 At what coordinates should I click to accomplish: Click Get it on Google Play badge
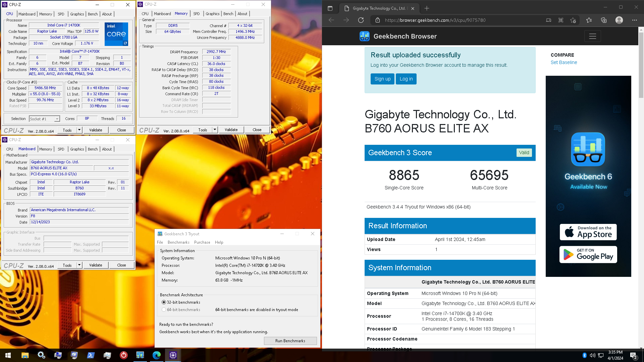(x=588, y=254)
